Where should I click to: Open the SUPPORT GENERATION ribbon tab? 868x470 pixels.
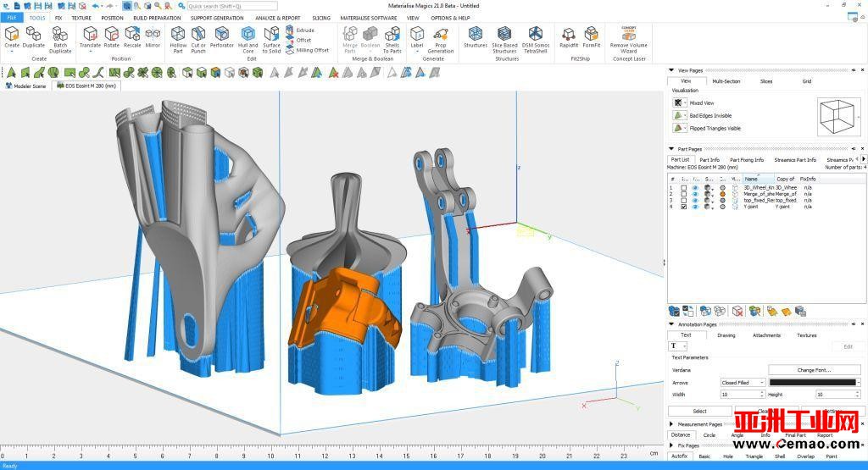[217, 18]
